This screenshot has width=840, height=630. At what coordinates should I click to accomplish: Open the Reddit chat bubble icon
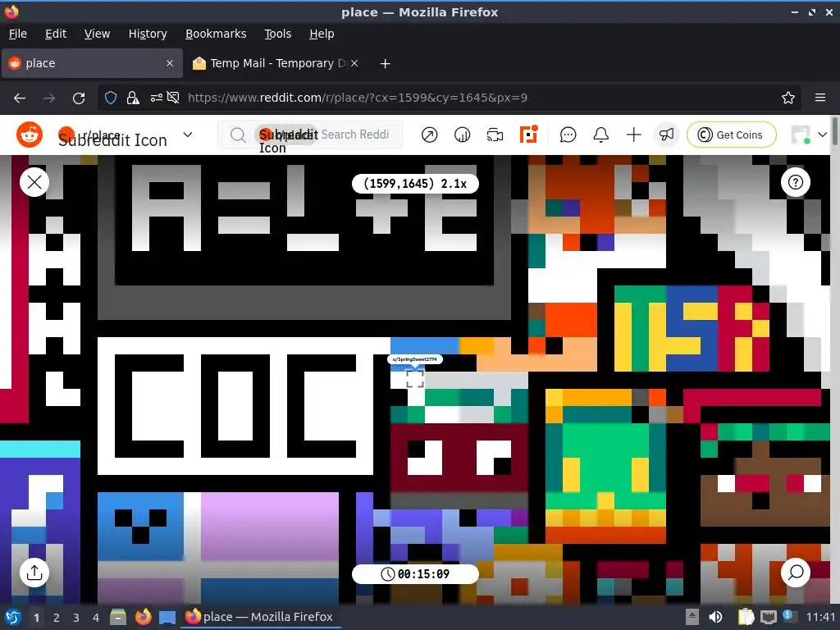[568, 135]
